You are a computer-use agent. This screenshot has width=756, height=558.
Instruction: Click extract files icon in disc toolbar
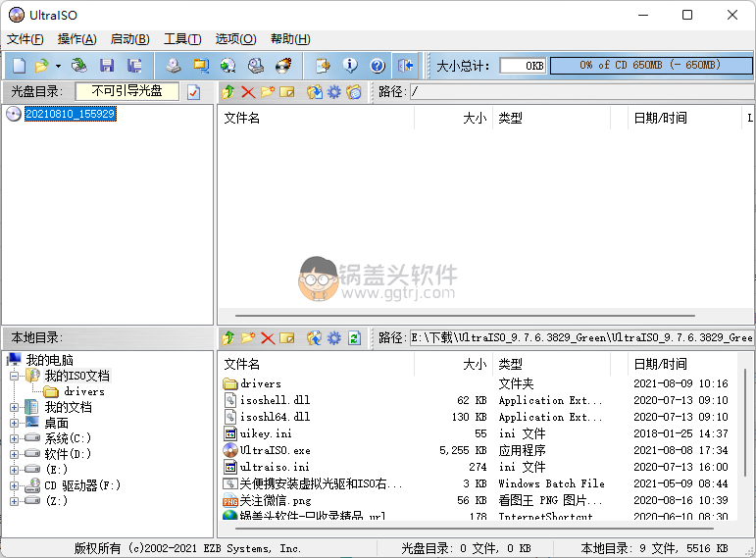[x=315, y=91]
